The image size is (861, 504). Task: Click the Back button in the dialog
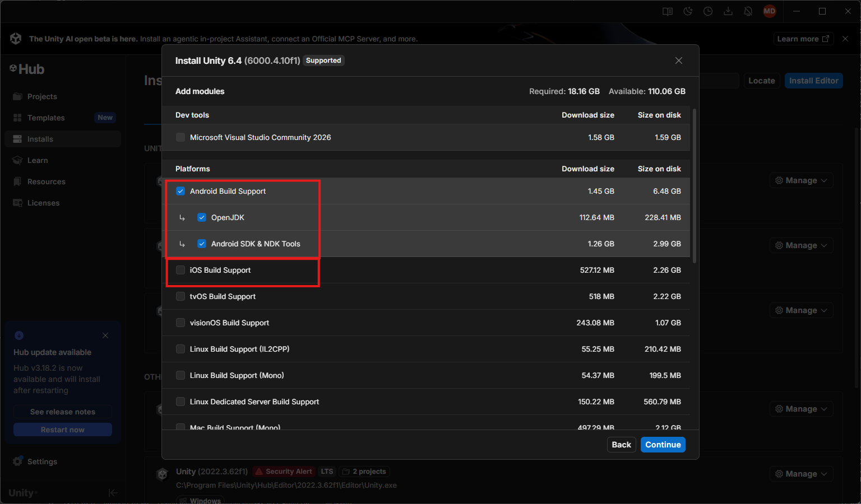coord(622,445)
